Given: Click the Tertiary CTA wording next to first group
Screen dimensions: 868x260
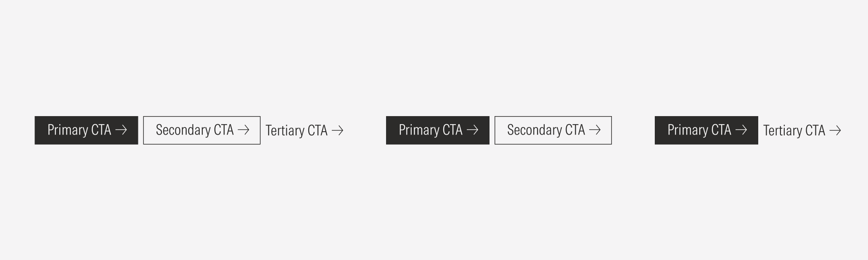Looking at the screenshot, I should (296, 130).
